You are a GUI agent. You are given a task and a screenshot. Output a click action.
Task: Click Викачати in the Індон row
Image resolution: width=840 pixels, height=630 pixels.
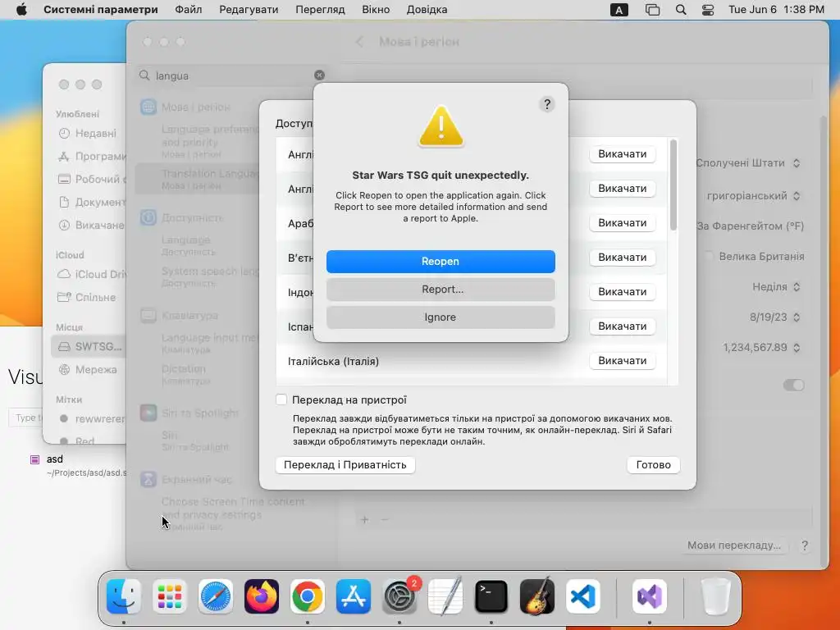[x=622, y=291]
